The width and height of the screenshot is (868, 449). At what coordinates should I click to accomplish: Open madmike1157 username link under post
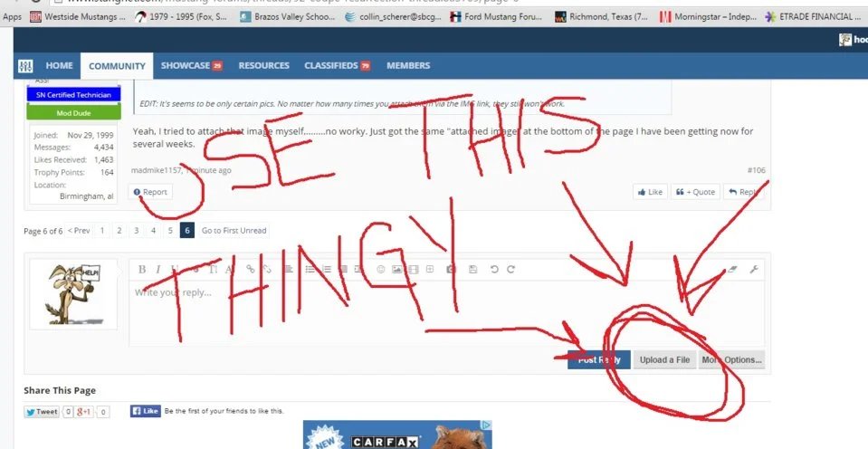(x=156, y=170)
